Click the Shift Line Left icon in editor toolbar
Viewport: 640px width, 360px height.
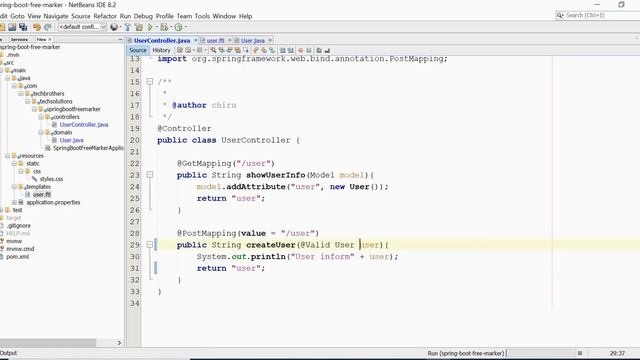pyautogui.click(x=282, y=50)
